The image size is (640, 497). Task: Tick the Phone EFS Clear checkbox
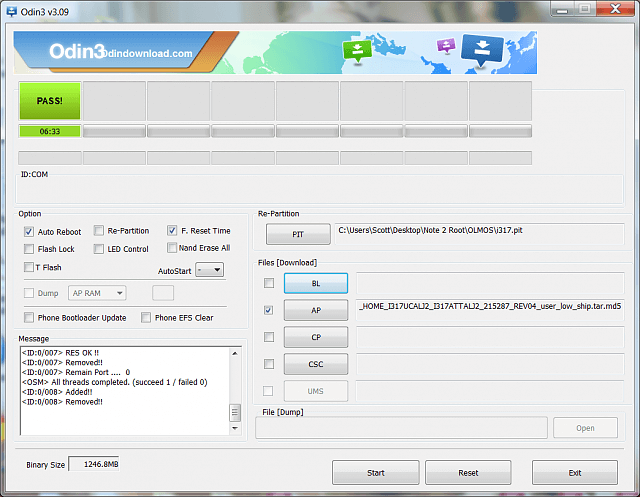pyautogui.click(x=145, y=318)
